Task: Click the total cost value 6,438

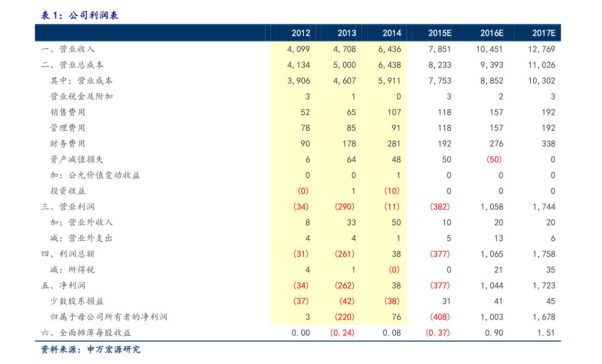Action: [390, 65]
